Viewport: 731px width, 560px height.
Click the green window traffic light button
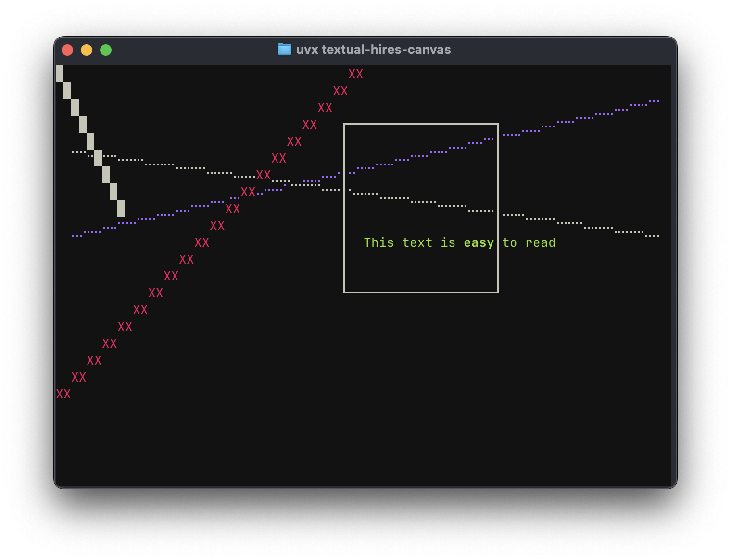point(106,50)
